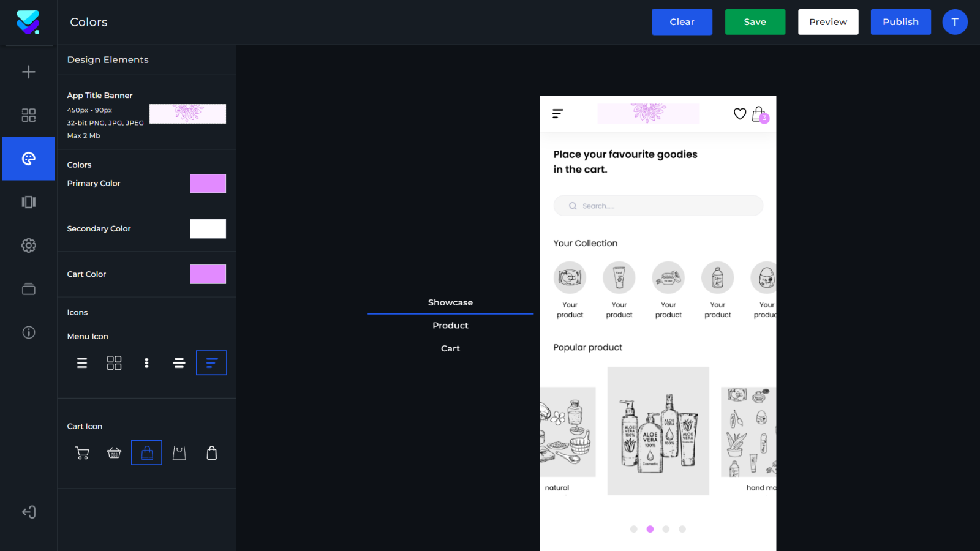Image resolution: width=980 pixels, height=551 pixels.
Task: Open the settings panel in left sidebar
Action: 28,246
